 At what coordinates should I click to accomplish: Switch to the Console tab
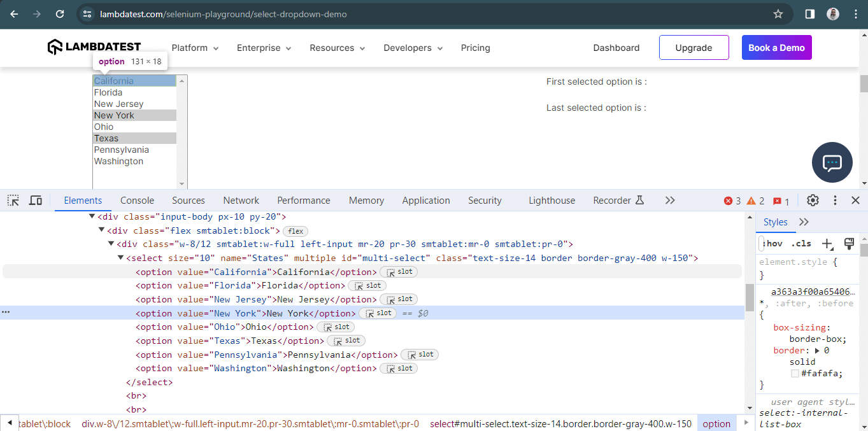[137, 201]
